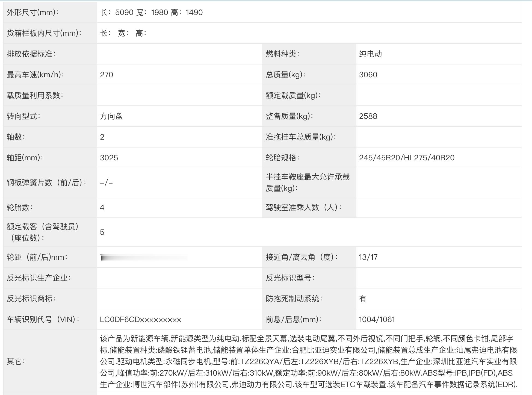The image size is (532, 395).
Task: Click the 排放依据标准 label
Action: tap(31, 54)
